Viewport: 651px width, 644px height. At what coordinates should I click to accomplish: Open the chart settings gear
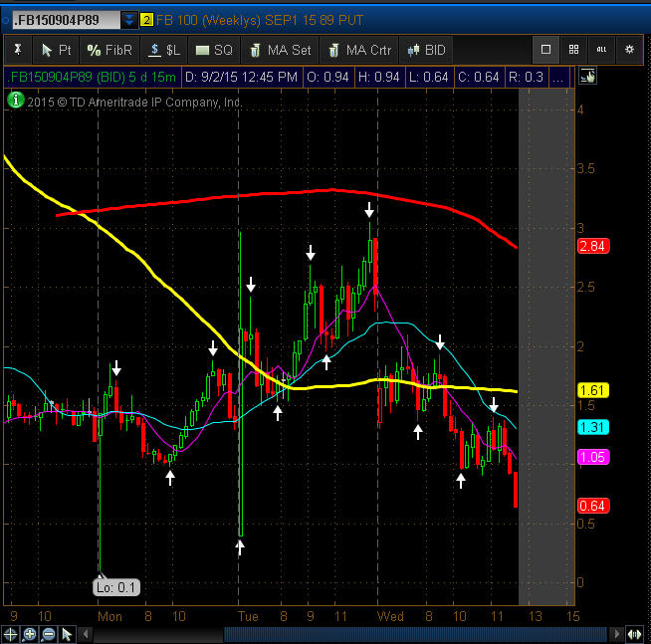point(629,49)
